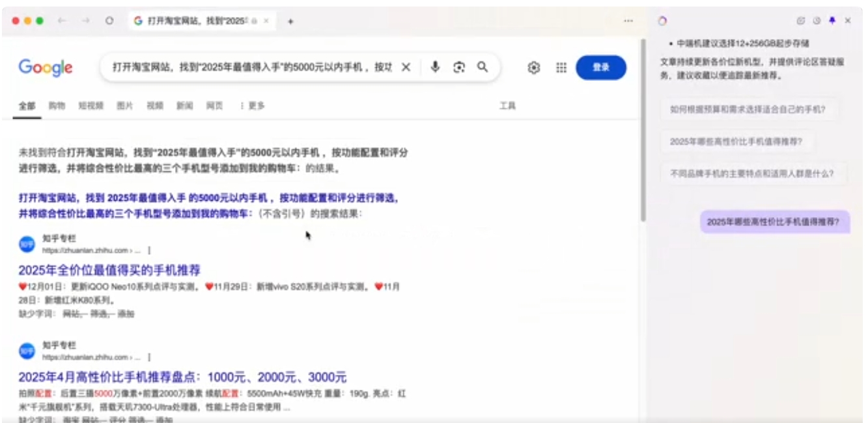Close the assistant side panel
This screenshot has width=868, height=423.
848,21
